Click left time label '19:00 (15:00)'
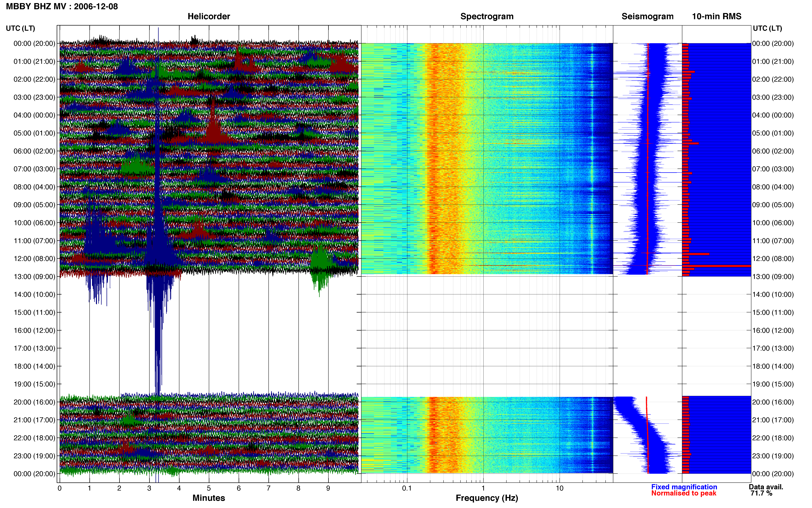The image size is (812, 508). pyautogui.click(x=34, y=384)
